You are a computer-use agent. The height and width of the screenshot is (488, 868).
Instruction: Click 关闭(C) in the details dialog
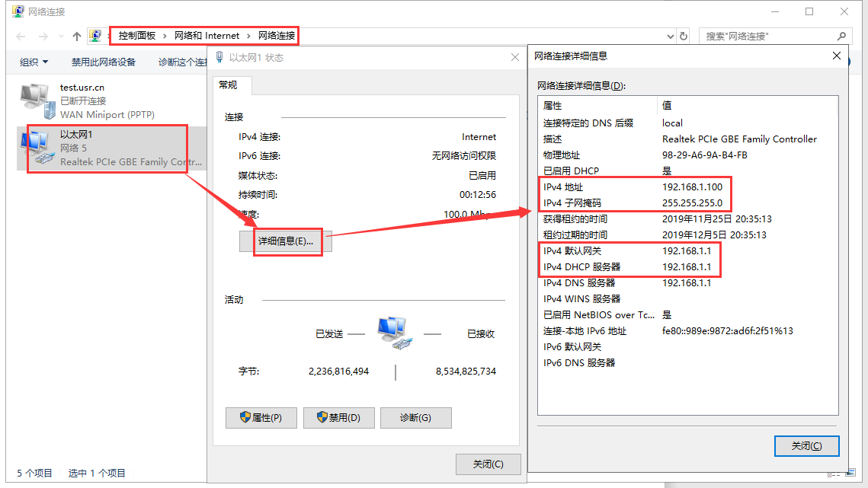point(806,446)
